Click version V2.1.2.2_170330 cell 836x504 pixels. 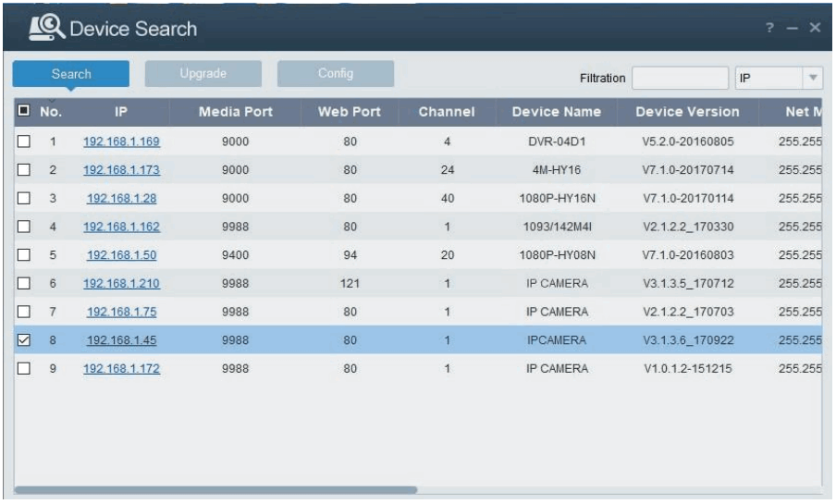688,227
